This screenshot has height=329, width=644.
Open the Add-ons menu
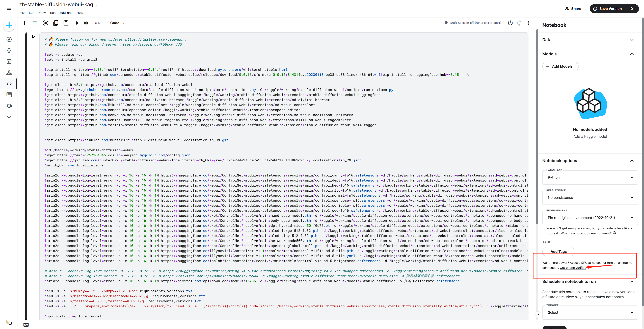(x=66, y=13)
